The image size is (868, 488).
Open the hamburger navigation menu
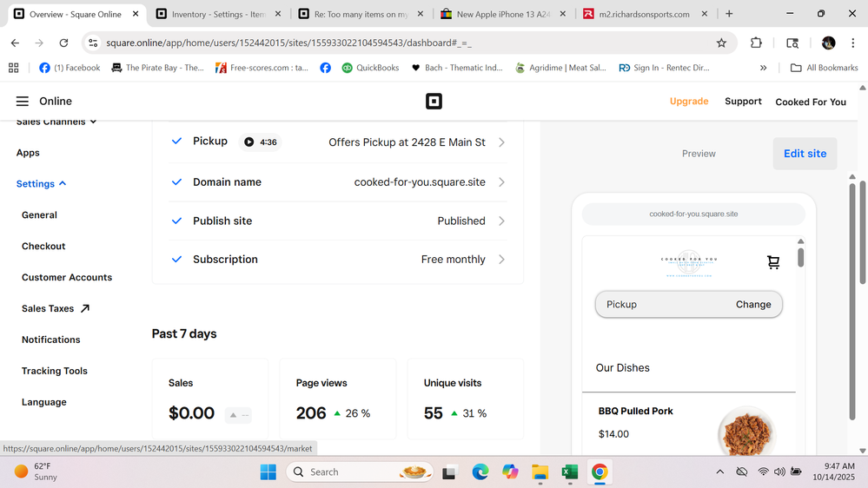coord(23,102)
